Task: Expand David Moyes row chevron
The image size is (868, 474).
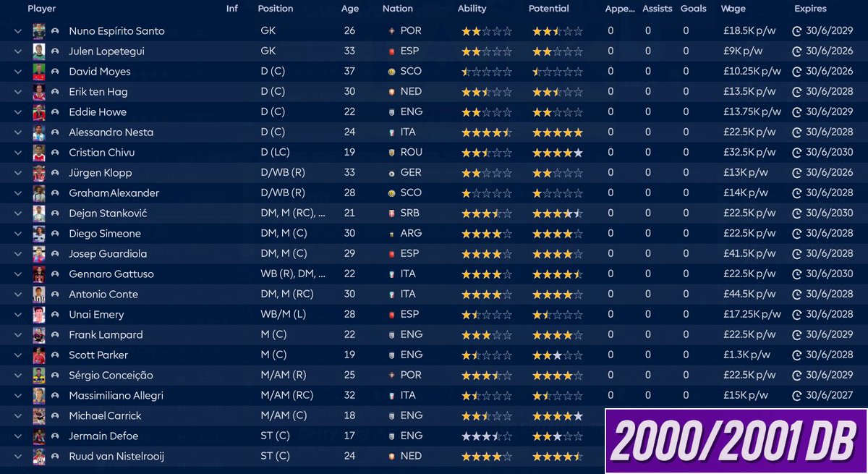Action: tap(17, 72)
